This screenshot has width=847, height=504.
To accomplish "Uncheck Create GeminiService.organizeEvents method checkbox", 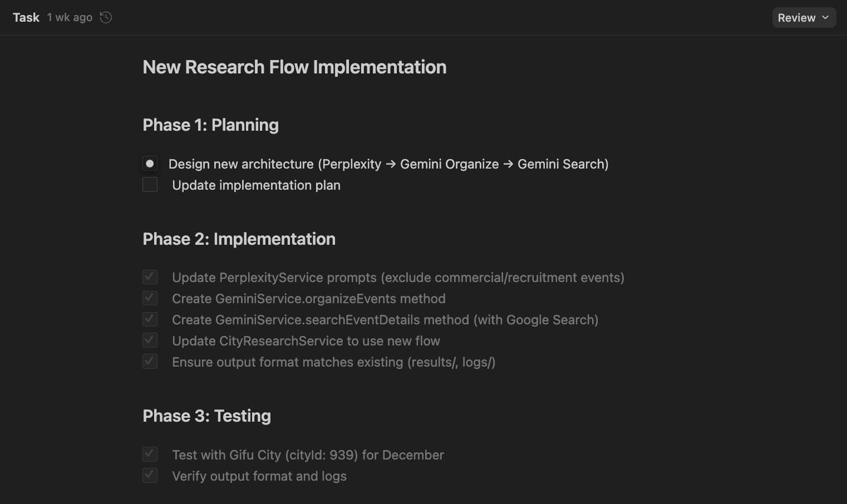I will [x=150, y=298].
